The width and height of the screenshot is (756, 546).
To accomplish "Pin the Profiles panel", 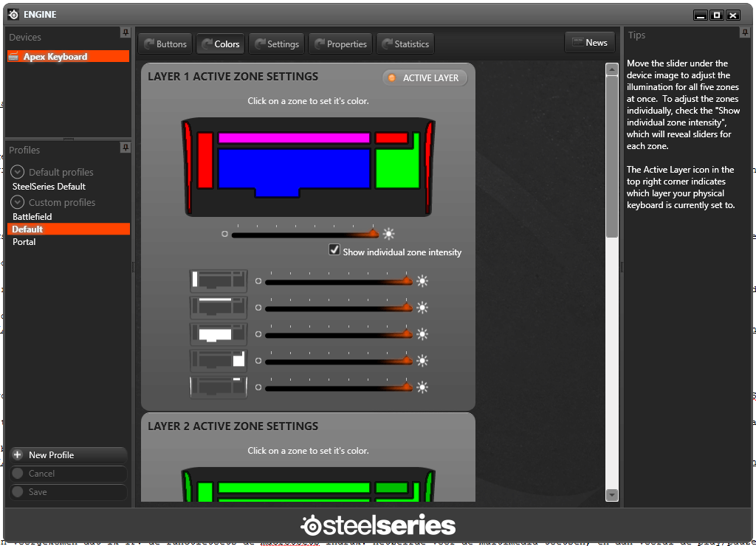I will click(x=126, y=148).
